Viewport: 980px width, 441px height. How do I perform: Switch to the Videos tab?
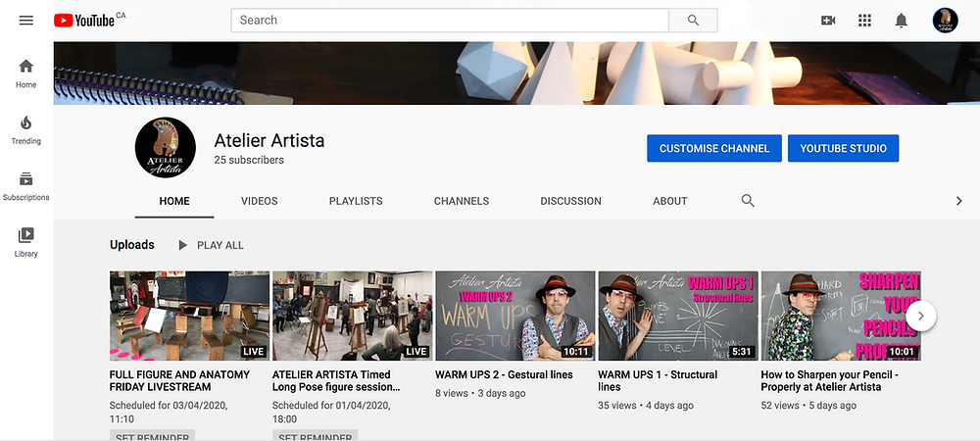click(260, 201)
